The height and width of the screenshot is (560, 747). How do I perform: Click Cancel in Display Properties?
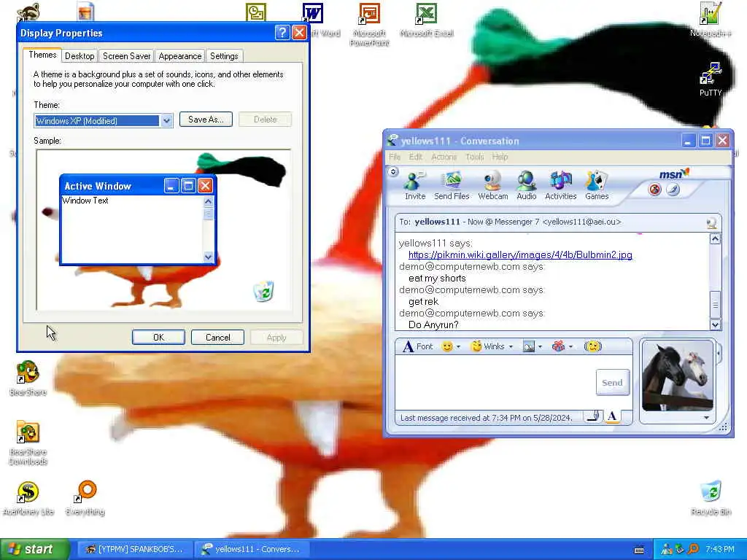(x=217, y=337)
